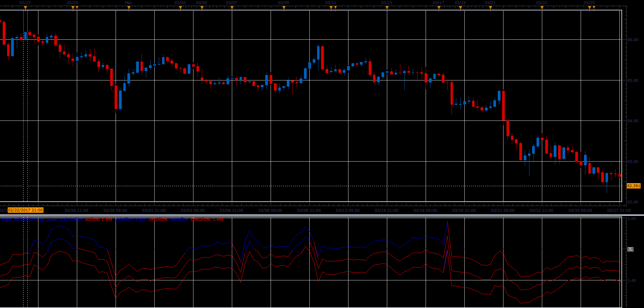
Task: Click the orange marker under 02/23
Action: point(25,8)
